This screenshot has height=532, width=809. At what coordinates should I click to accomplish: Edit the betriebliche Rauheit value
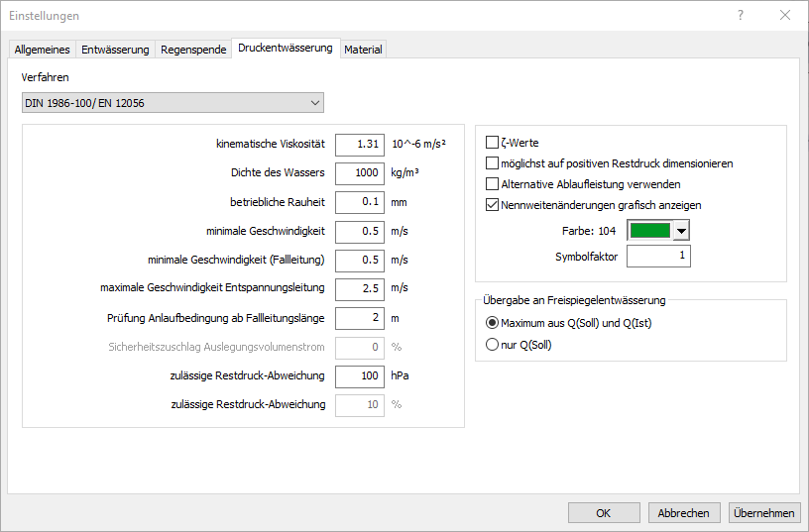[360, 202]
